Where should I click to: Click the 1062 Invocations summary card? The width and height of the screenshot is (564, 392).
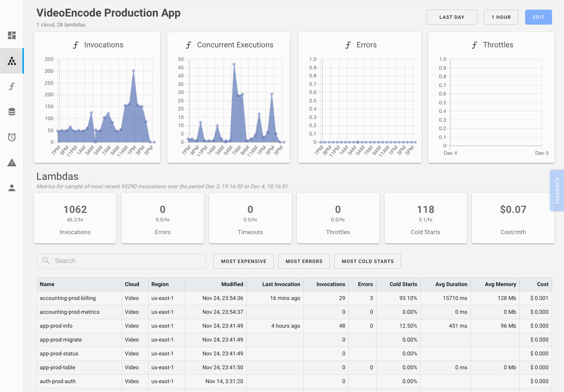pyautogui.click(x=75, y=218)
